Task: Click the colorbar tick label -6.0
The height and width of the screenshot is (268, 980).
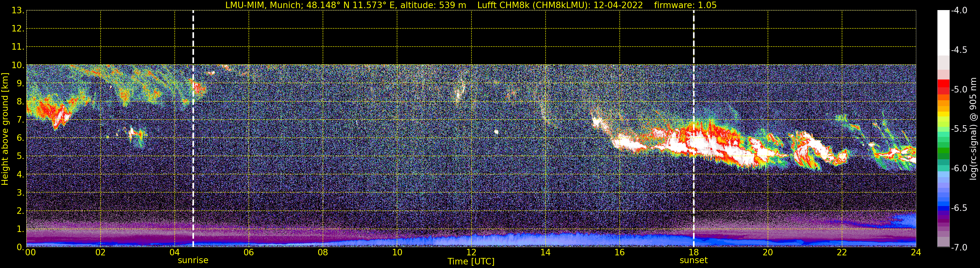Action: click(x=959, y=168)
